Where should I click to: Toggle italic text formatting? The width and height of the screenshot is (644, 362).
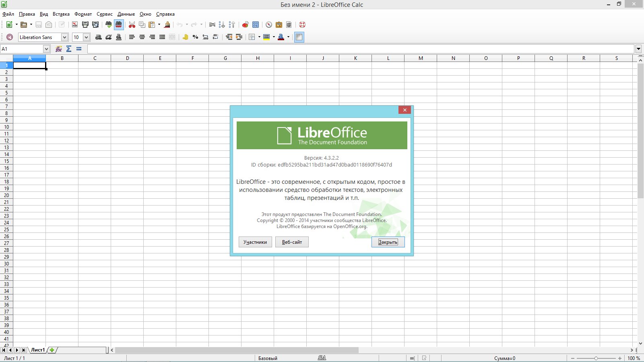tap(108, 37)
